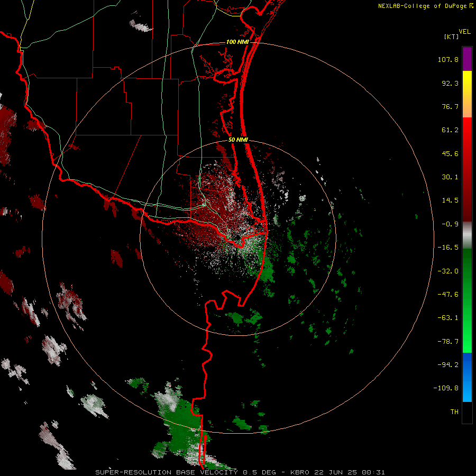
Task: Click the Super-Resolution Base Velocity footer caption
Action: point(240,472)
